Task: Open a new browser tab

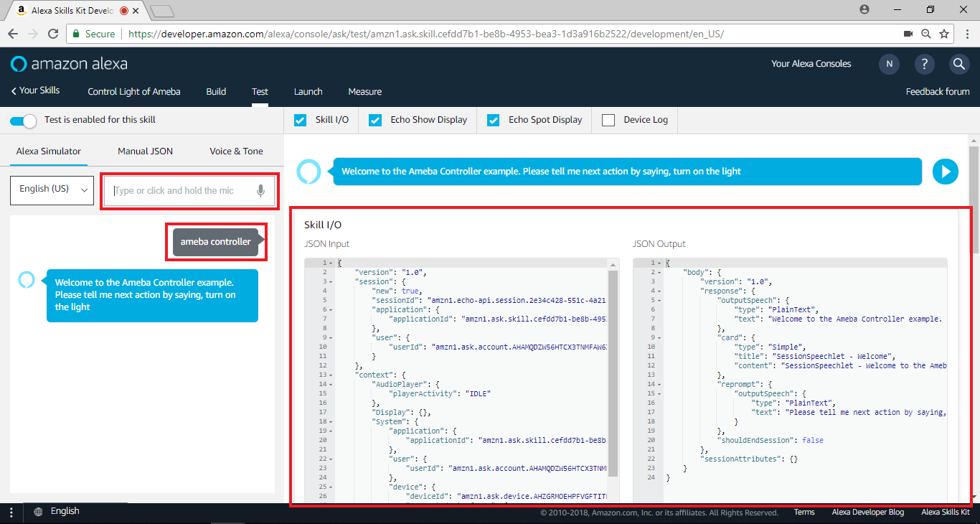Action: coord(163,11)
